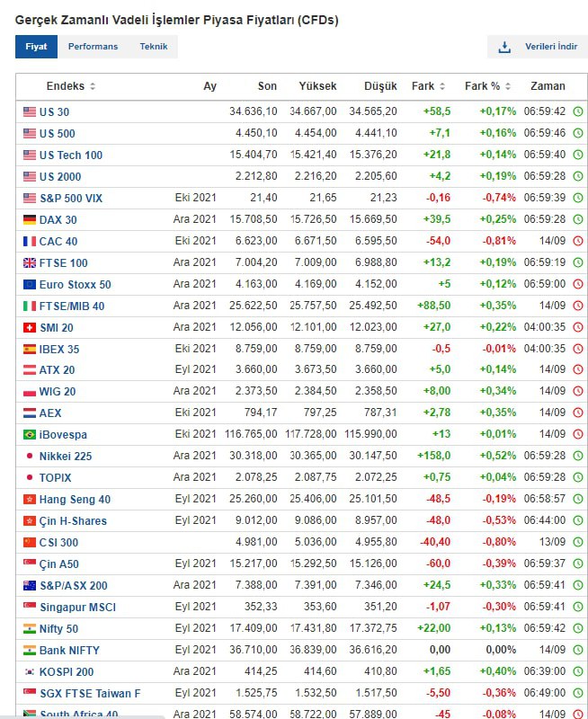This screenshot has height=719, width=588.
Task: Sort table by Fark % column arrows
Action: [508, 86]
